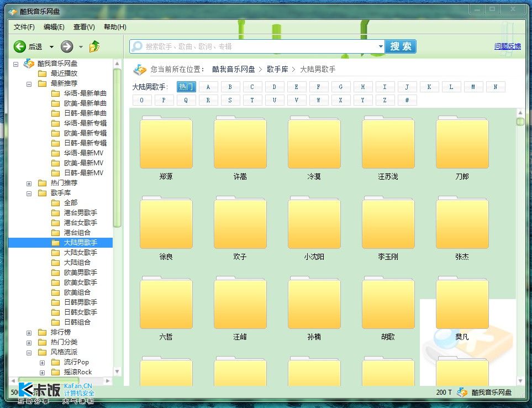Open the 欢子 artist folder
The image size is (532, 408).
click(x=240, y=223)
